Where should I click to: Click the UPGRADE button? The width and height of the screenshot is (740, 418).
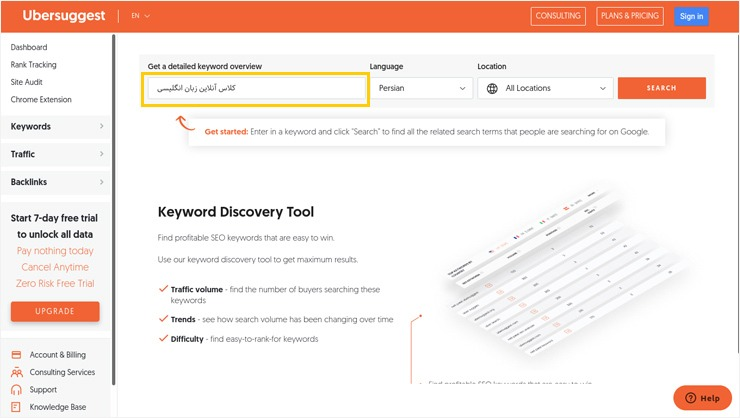tap(55, 311)
